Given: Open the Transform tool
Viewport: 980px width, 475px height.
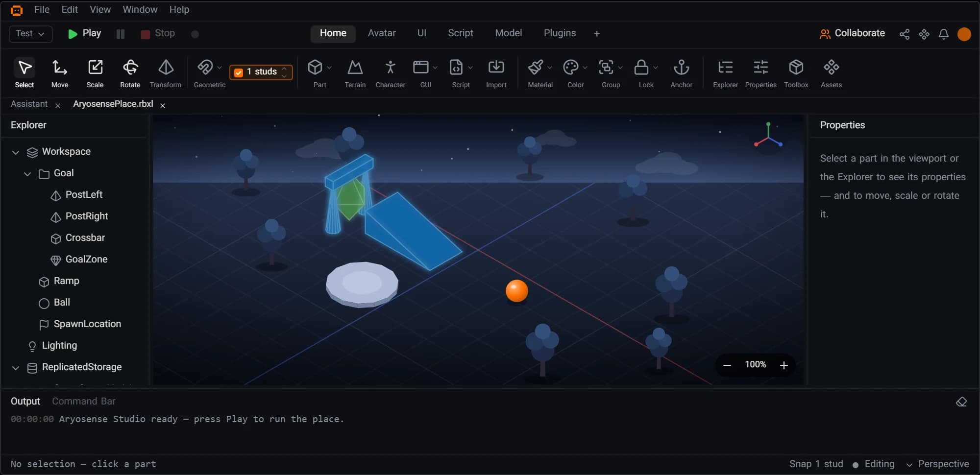Looking at the screenshot, I should (166, 73).
